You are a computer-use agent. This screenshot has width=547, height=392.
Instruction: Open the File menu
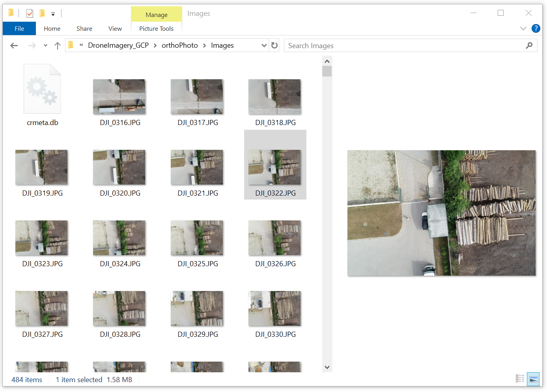tap(19, 28)
